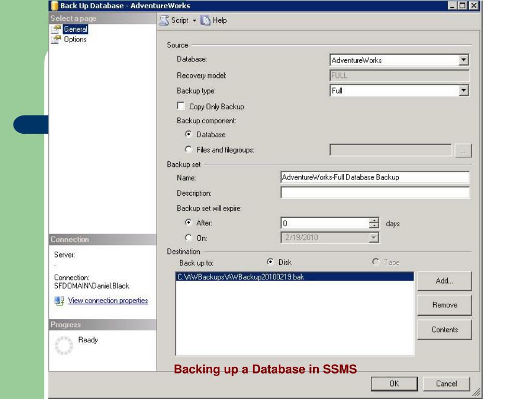
Task: Open the Database dropdown showing AdventureWorks
Action: [463, 60]
